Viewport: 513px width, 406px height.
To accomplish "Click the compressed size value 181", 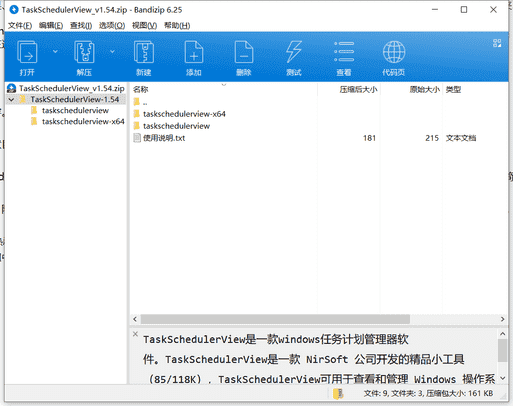I will pyautogui.click(x=369, y=138).
